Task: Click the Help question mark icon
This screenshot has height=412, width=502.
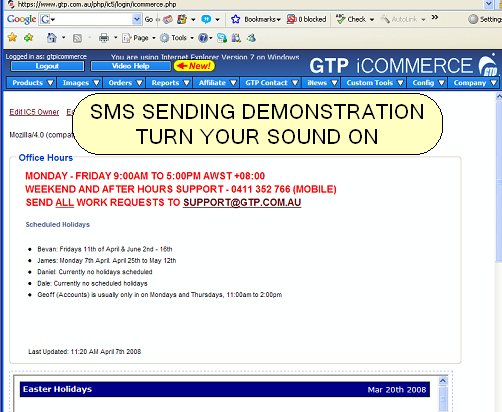Action: (x=203, y=38)
